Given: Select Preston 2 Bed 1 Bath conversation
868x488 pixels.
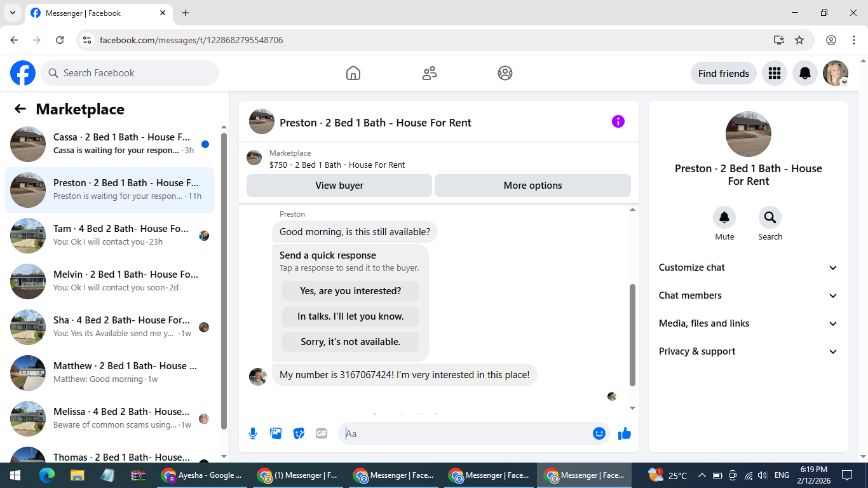Looking at the screenshot, I should pos(109,190).
